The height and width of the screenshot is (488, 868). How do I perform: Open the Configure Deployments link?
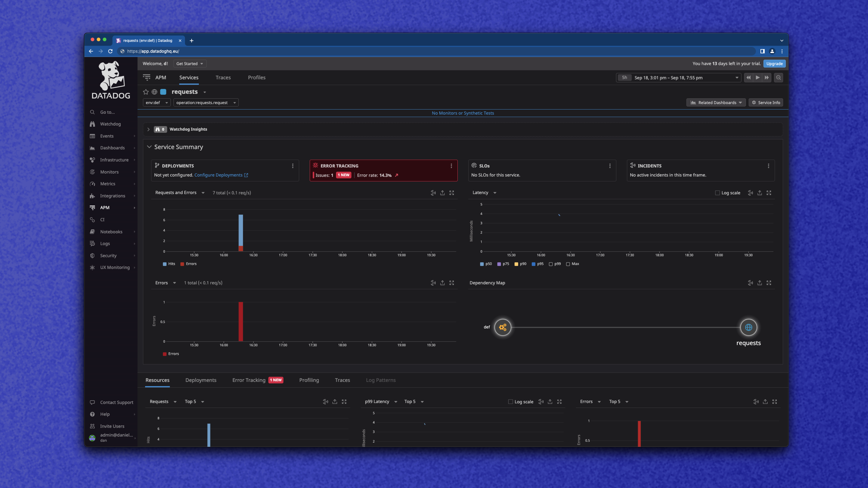tap(218, 175)
